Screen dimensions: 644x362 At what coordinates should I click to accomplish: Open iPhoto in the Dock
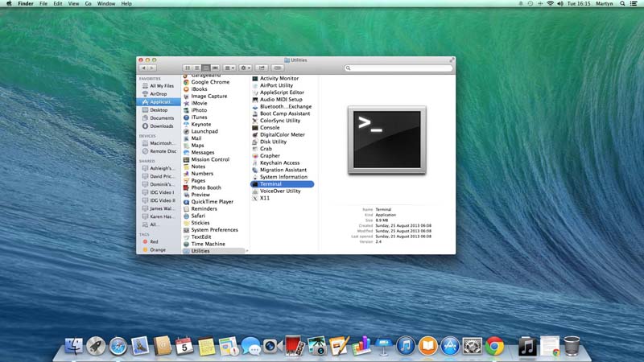point(316,346)
